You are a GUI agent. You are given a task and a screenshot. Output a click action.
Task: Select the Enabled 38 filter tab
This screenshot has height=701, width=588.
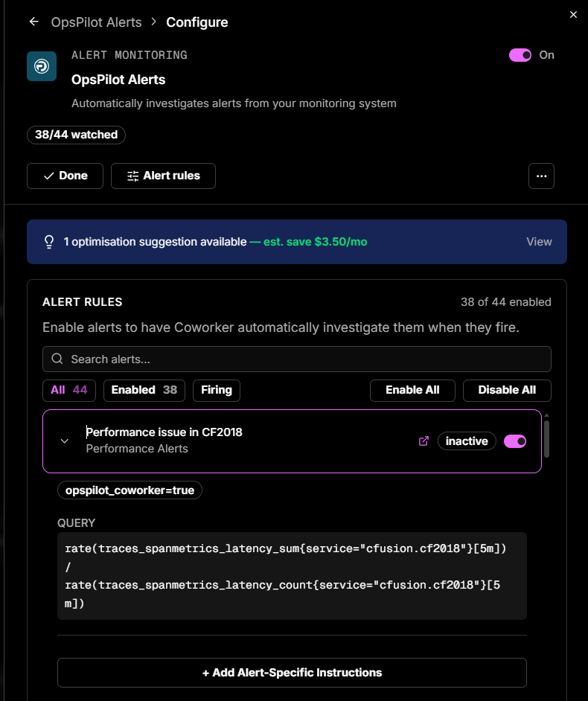click(144, 390)
